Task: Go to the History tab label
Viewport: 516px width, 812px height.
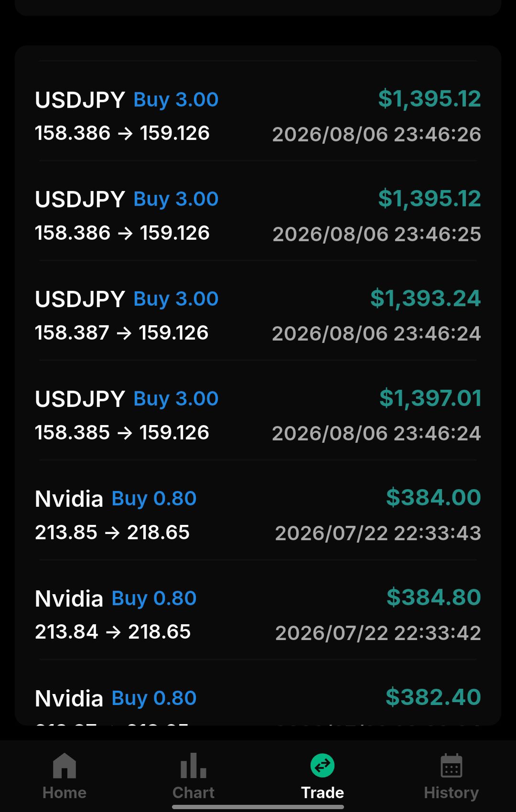Action: tap(451, 794)
